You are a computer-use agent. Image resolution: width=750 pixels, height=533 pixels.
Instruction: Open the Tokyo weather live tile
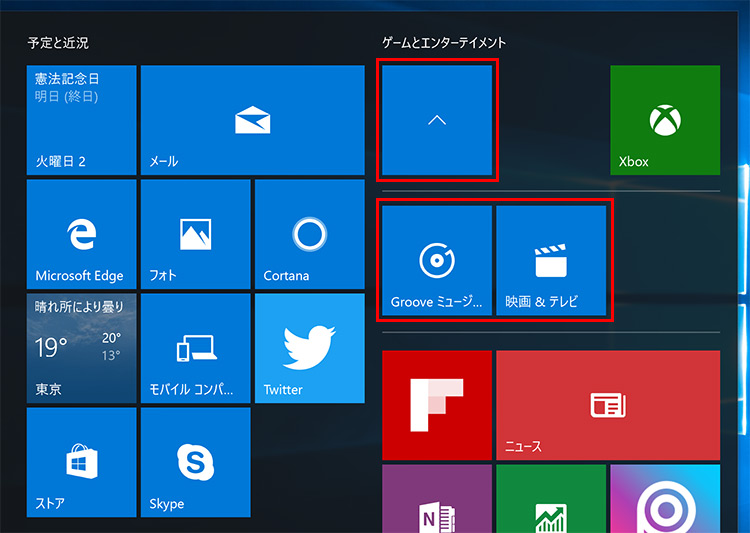(81, 348)
